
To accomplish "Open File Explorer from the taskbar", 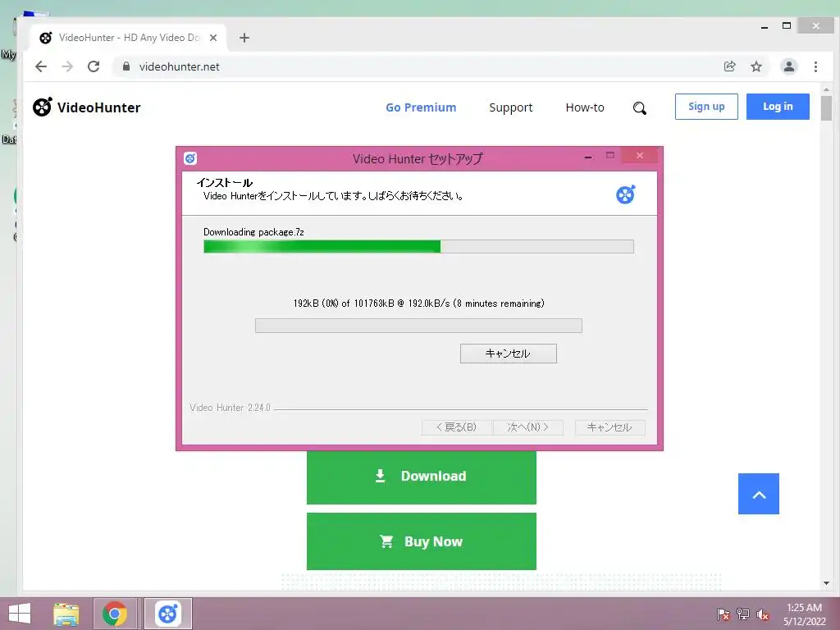I will pyautogui.click(x=66, y=614).
